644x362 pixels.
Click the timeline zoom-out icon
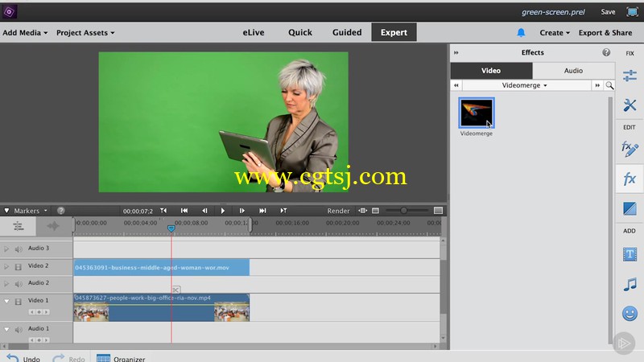tap(375, 211)
